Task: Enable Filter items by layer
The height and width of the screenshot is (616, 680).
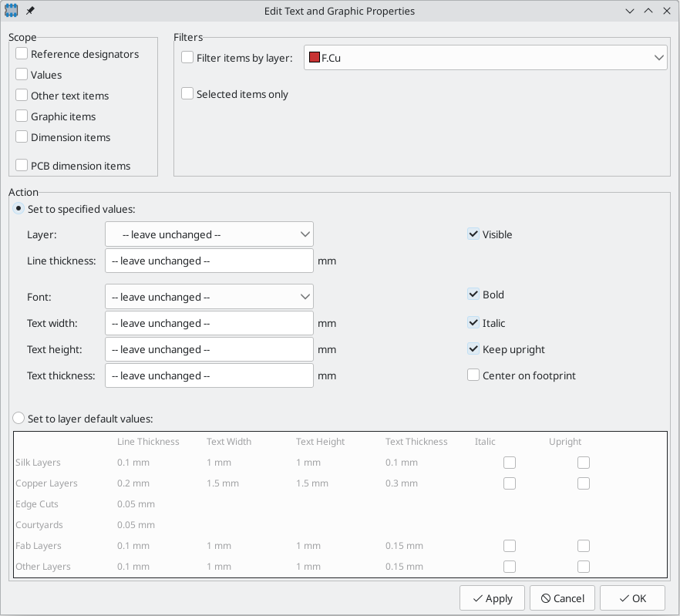Action: [187, 57]
